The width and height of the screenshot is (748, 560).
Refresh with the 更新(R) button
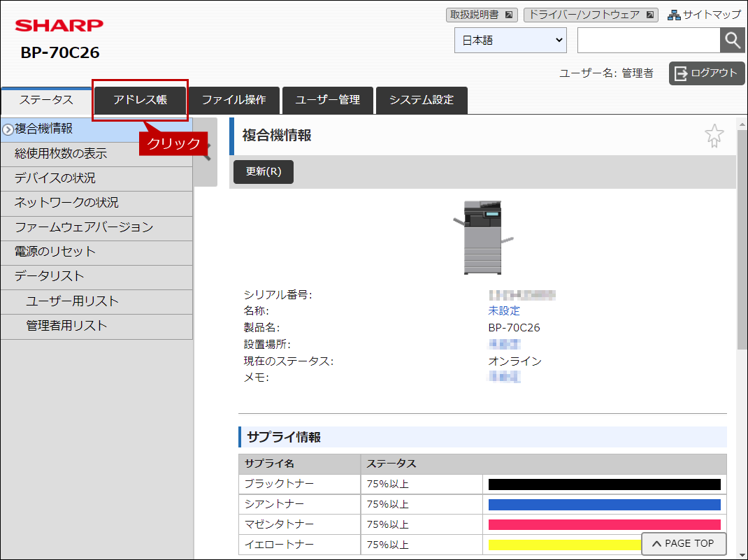[264, 172]
